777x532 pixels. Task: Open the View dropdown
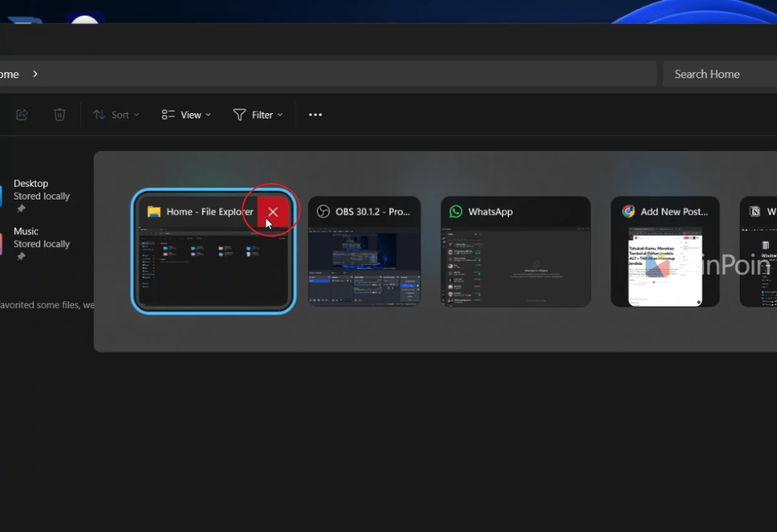click(x=186, y=115)
